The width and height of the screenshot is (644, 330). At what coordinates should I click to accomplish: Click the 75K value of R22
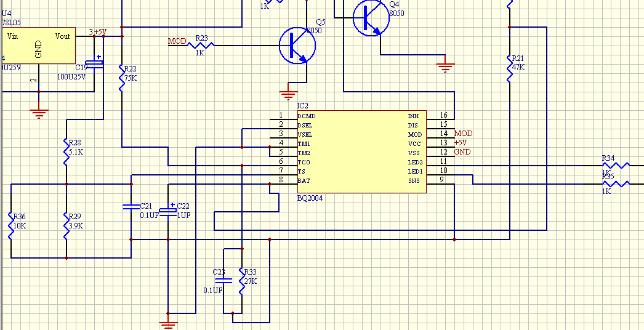(130, 78)
